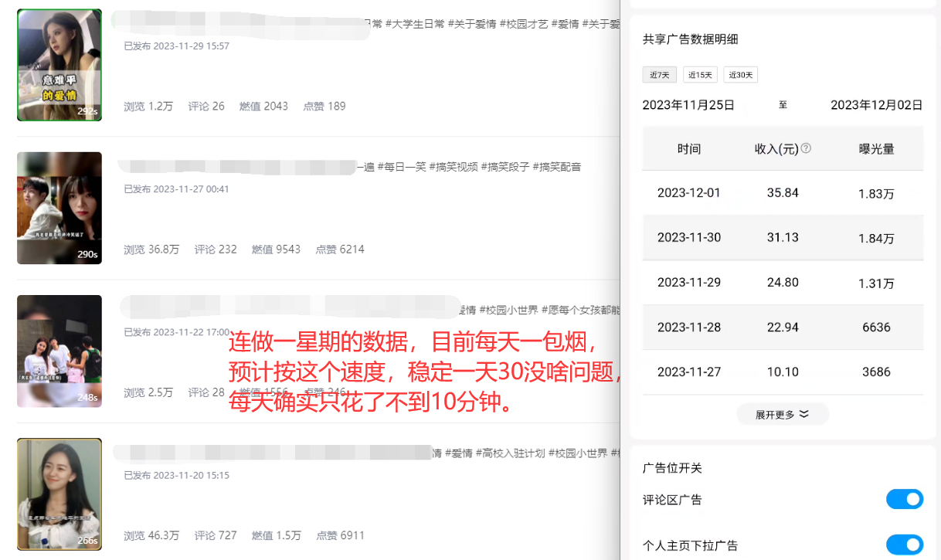Screen dimensions: 941x560
Task: Open the 248s video thumbnail
Action: pos(59,351)
